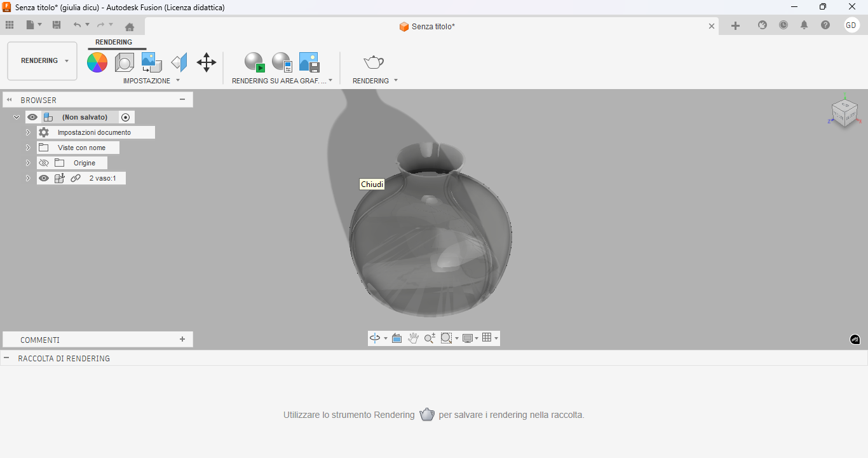This screenshot has width=868, height=458.
Task: Toggle visibility of the 2 vaso:1 component
Action: point(43,178)
